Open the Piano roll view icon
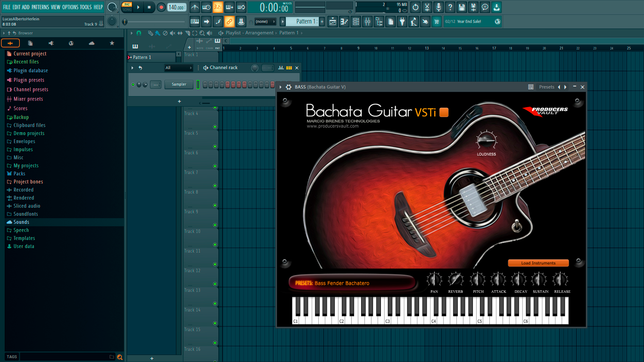 tap(344, 21)
